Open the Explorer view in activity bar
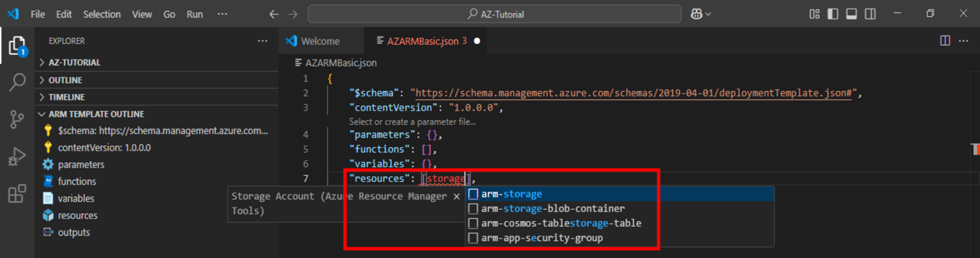 [x=17, y=47]
